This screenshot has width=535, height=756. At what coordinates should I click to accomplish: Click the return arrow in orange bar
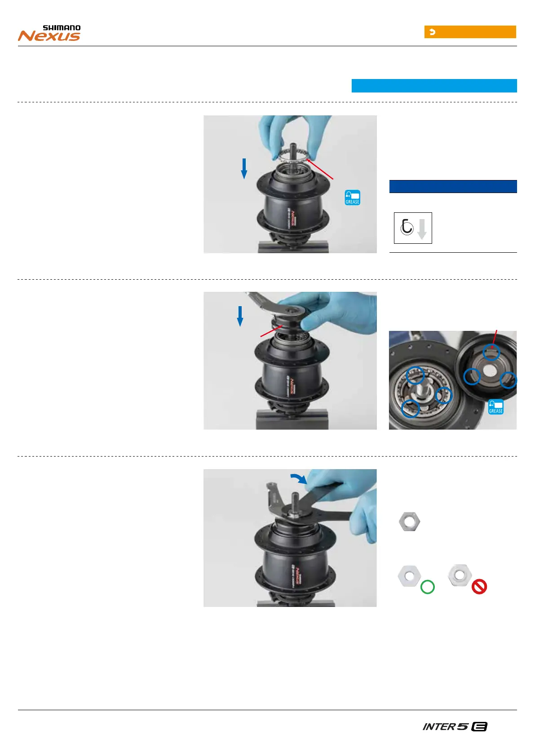432,32
